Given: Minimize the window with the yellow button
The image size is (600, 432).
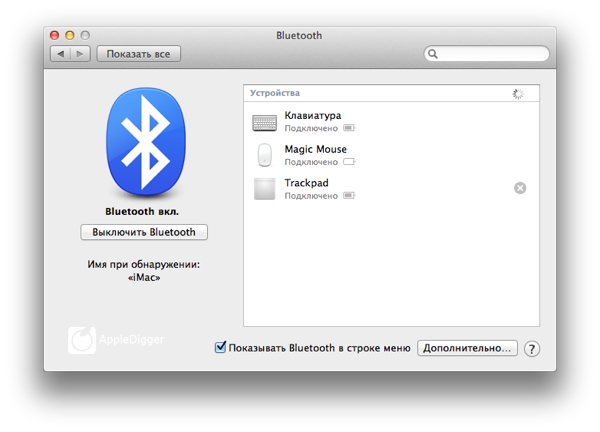Looking at the screenshot, I should pos(70,35).
